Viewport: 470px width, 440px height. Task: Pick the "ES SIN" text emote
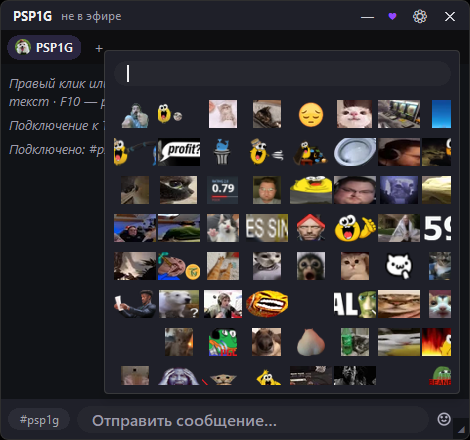pos(267,228)
